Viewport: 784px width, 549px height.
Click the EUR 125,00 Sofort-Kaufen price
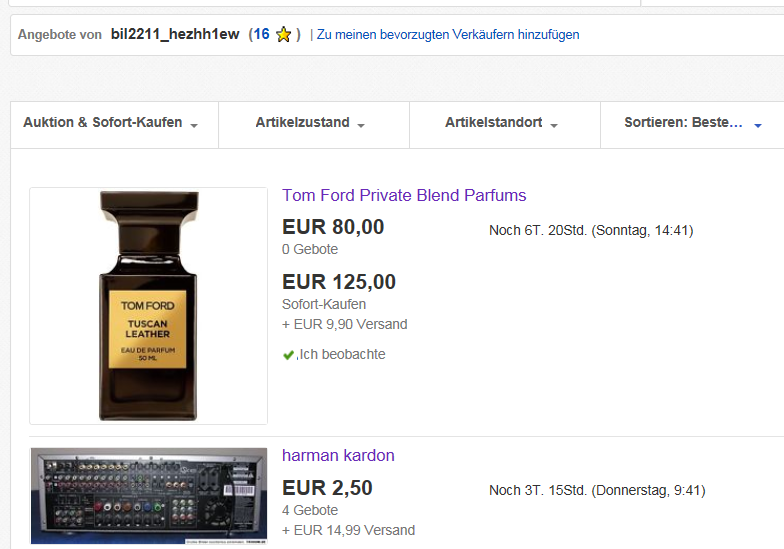tap(339, 282)
